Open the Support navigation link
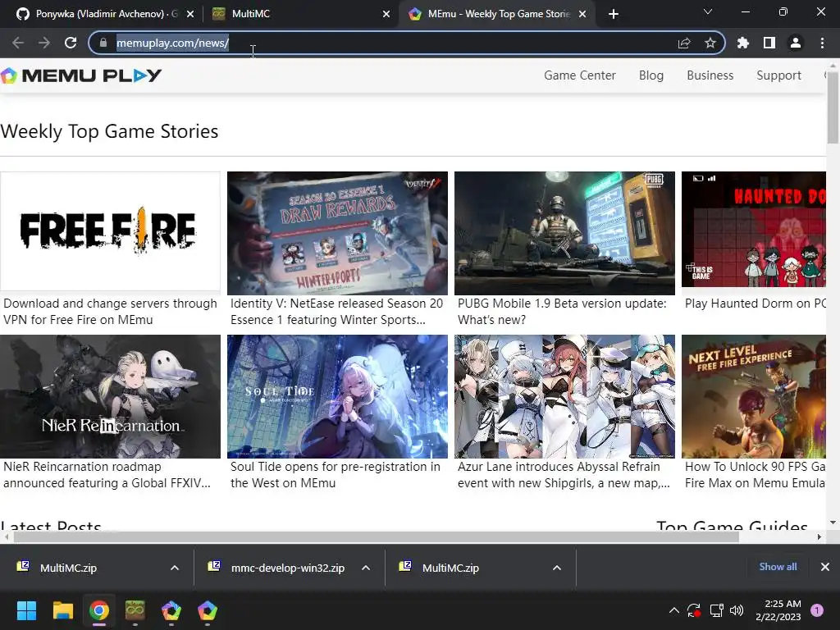This screenshot has width=840, height=630. (x=778, y=75)
